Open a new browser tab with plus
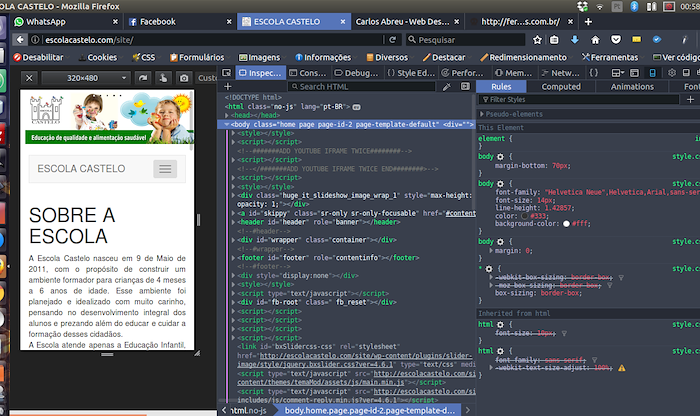The width and height of the screenshot is (700, 416). (x=588, y=21)
